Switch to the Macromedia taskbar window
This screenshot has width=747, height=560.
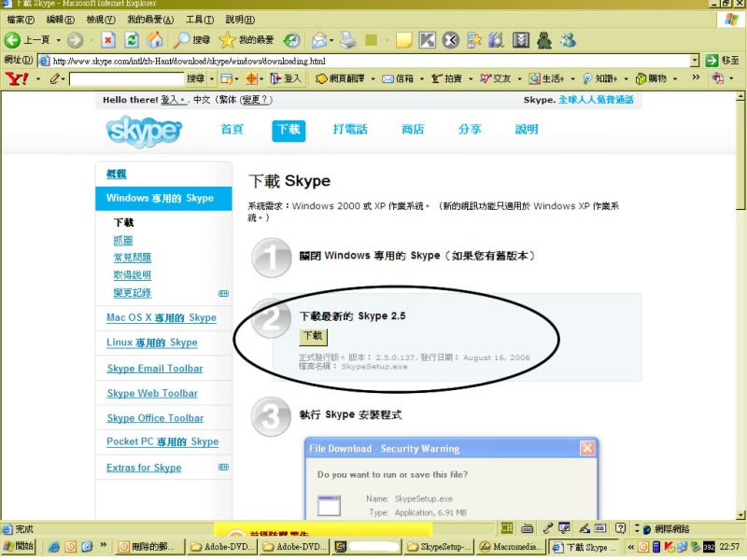[511, 547]
